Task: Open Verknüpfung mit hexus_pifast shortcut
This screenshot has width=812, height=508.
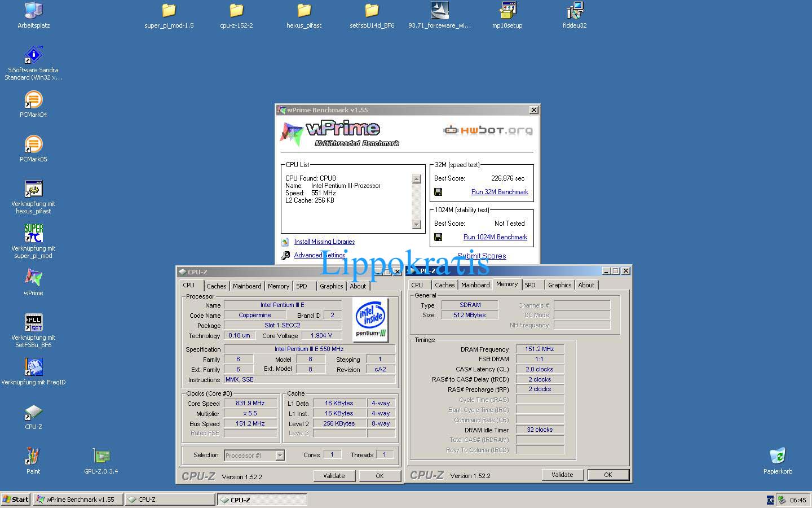Action: [33, 197]
